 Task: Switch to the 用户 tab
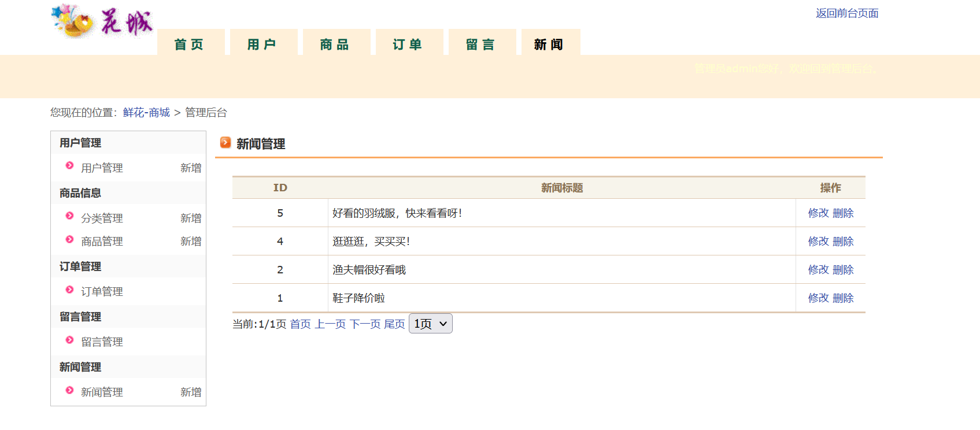(x=264, y=43)
